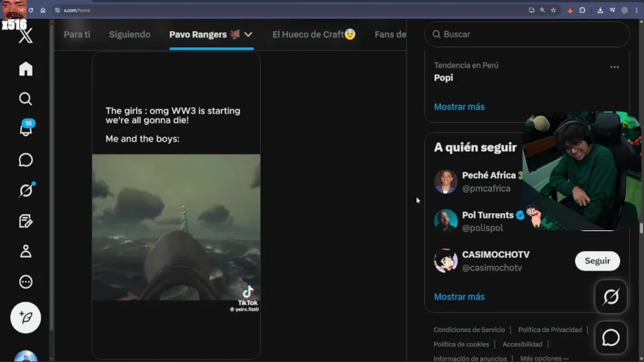Open options for Popi trend
The width and height of the screenshot is (644, 362).
click(x=614, y=67)
